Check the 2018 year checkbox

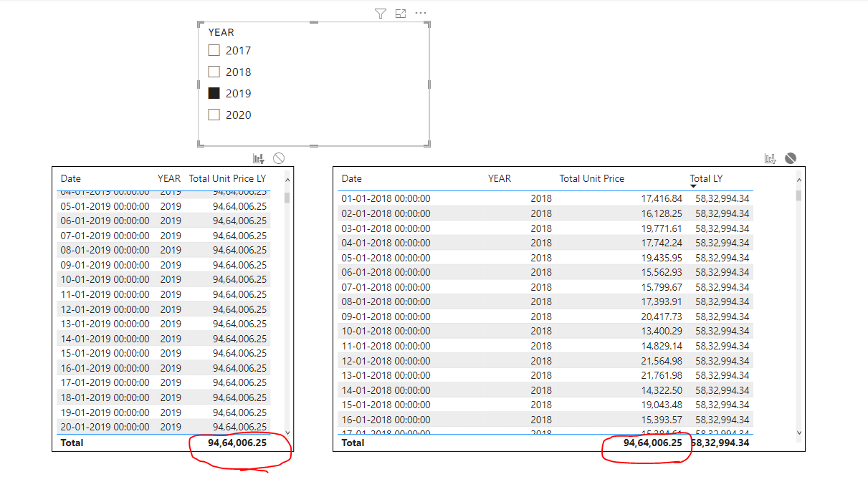pos(214,72)
